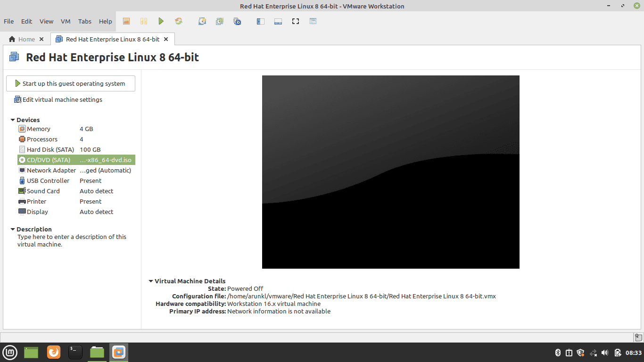This screenshot has height=362, width=644.
Task: Select the Processors device row
Action: [x=76, y=139]
